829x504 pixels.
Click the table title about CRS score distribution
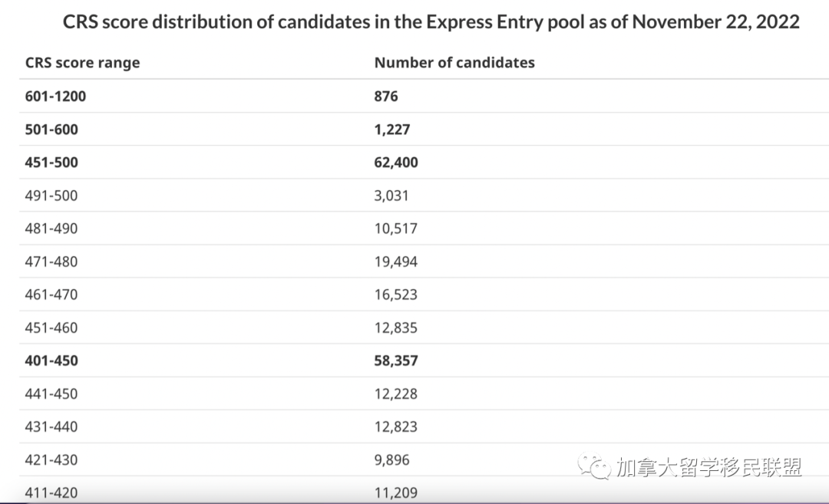[x=431, y=21]
